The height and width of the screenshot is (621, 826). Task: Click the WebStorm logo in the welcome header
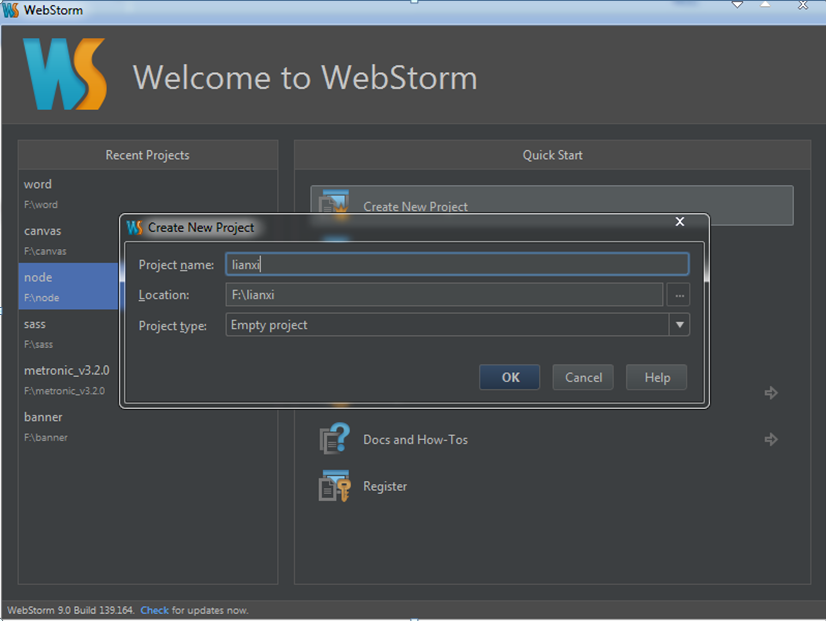pyautogui.click(x=65, y=74)
